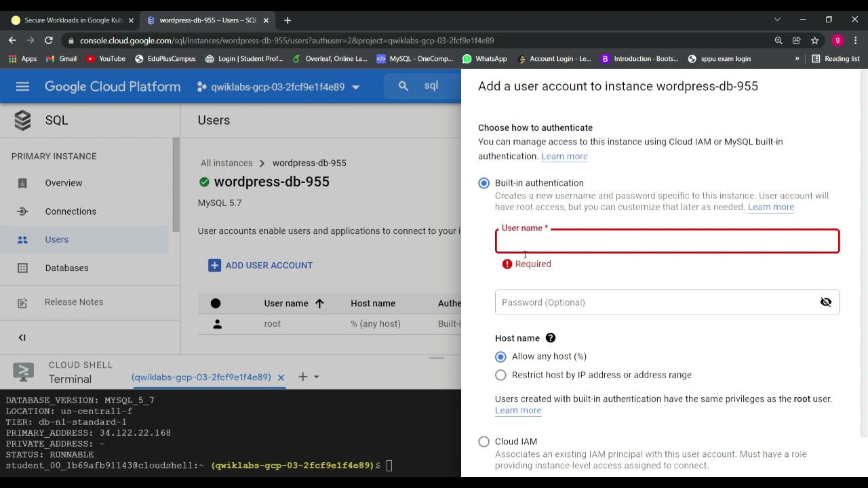Open Learn more link under Choose how to authenticate
Screen dimensions: 868x488
pyautogui.click(x=564, y=157)
